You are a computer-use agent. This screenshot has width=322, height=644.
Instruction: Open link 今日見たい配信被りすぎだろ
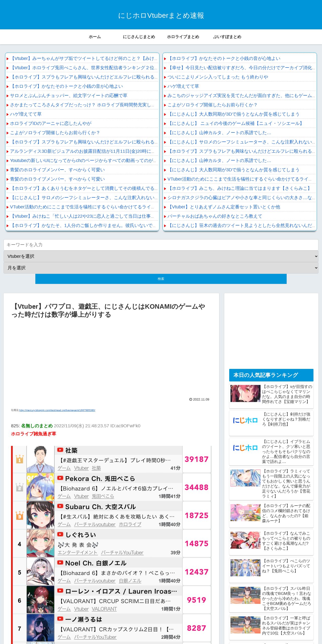pos(241,68)
